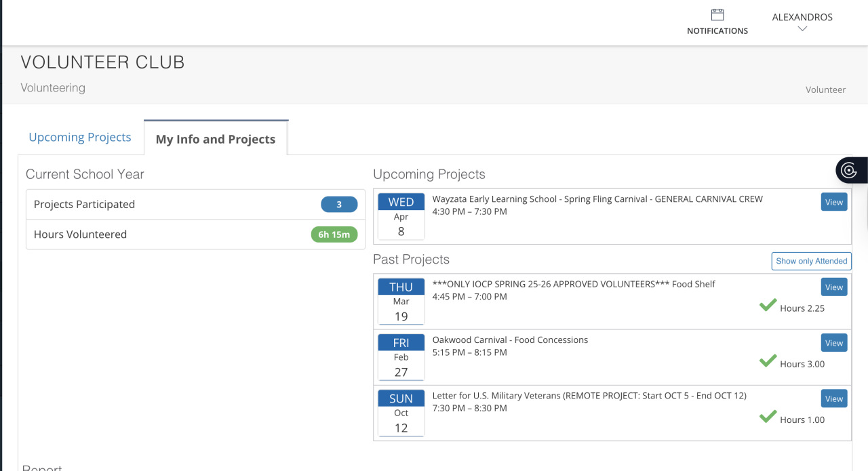Click green checkmark for Food Shelf project
This screenshot has width=868, height=471.
coord(768,306)
